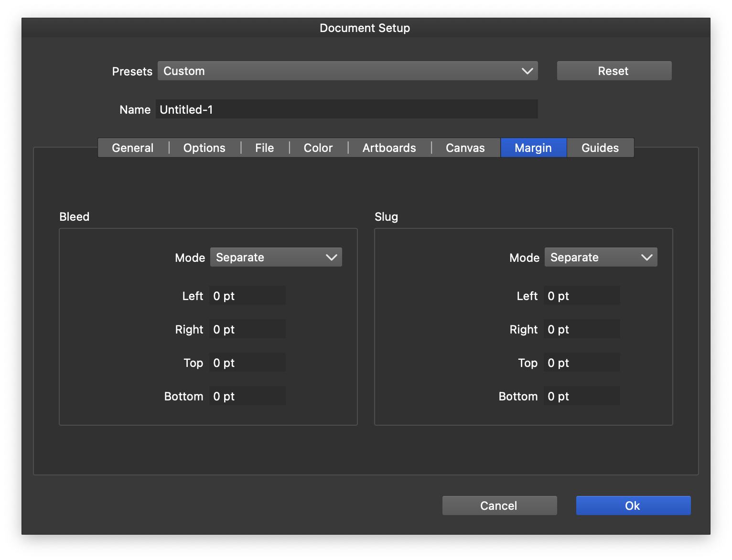Click the Reset button
The height and width of the screenshot is (560, 732).
pos(614,71)
